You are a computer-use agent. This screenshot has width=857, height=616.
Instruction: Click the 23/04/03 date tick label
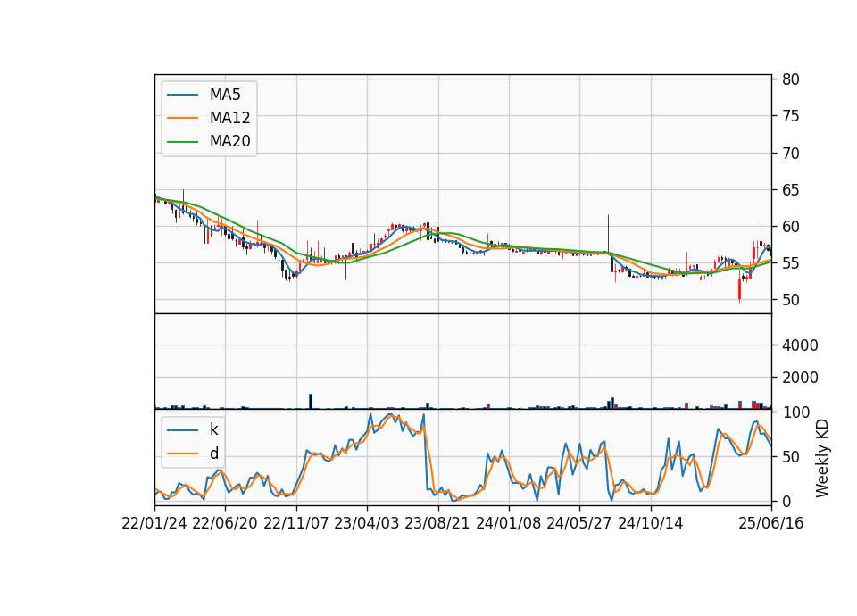[x=367, y=523]
